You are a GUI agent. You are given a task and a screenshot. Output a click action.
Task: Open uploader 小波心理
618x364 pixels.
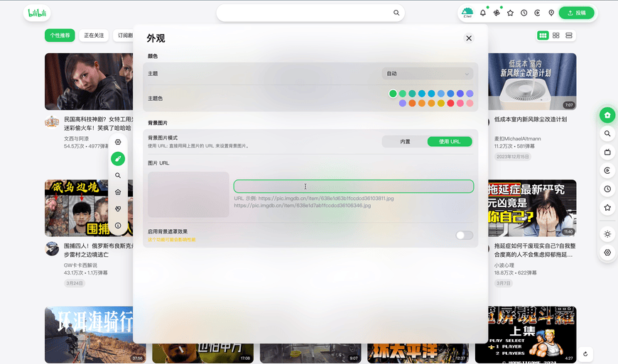click(x=504, y=265)
